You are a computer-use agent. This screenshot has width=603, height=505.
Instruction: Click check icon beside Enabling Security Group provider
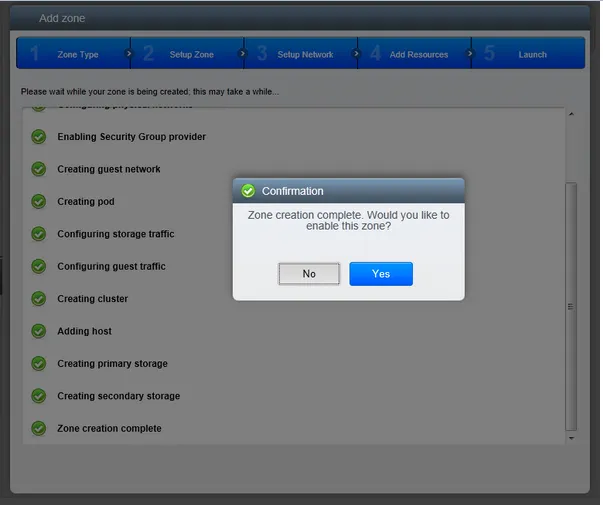pos(38,137)
